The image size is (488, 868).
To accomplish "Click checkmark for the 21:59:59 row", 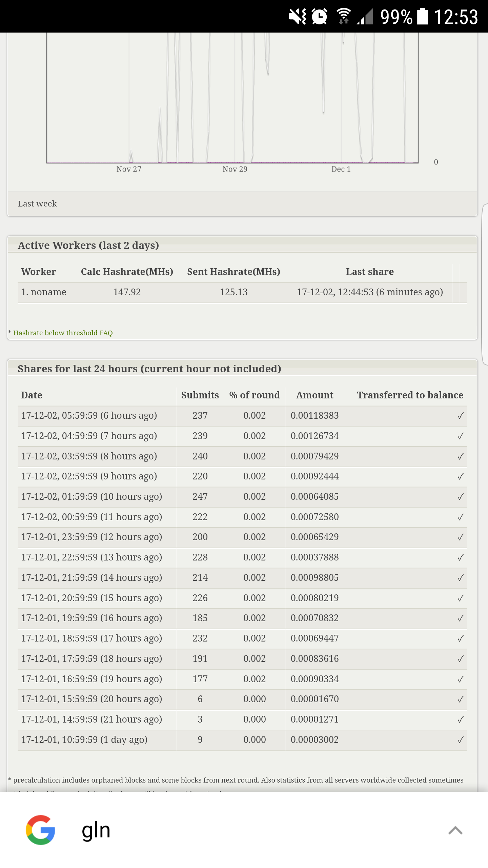I will [x=460, y=578].
